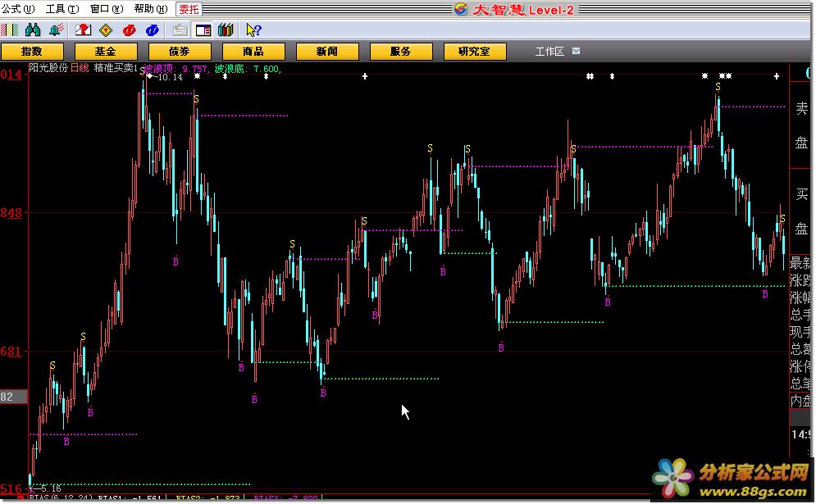
Task: Expand the 工作区 workspace dropdown arrow
Action: tap(576, 51)
